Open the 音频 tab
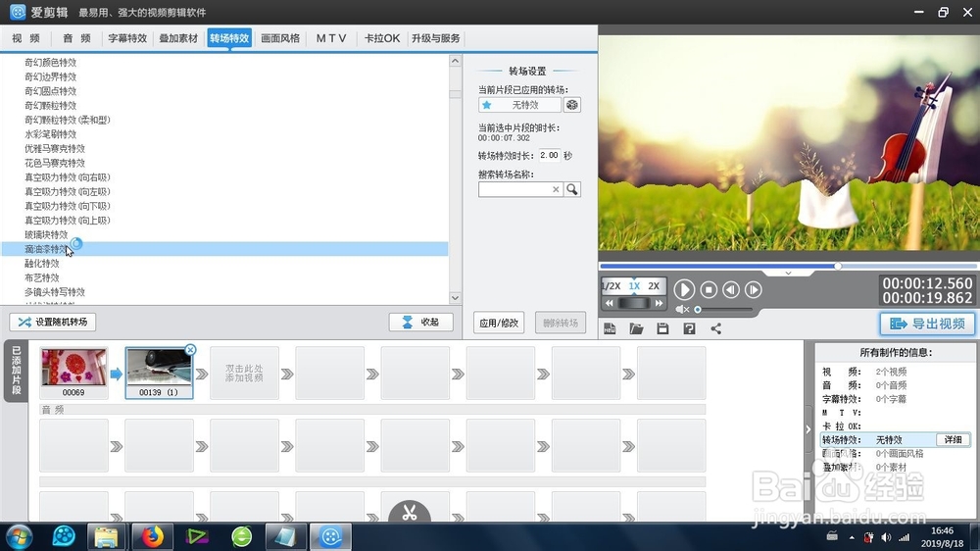Image resolution: width=980 pixels, height=551 pixels. coord(76,38)
